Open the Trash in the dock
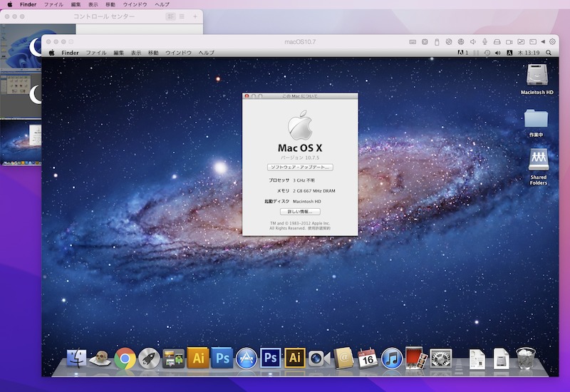The width and height of the screenshot is (570, 392). (x=526, y=358)
